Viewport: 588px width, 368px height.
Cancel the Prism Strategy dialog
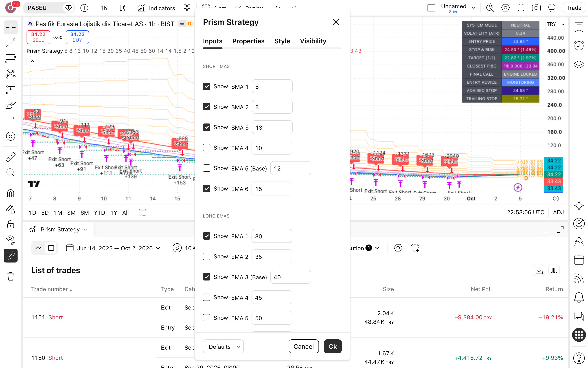point(303,346)
